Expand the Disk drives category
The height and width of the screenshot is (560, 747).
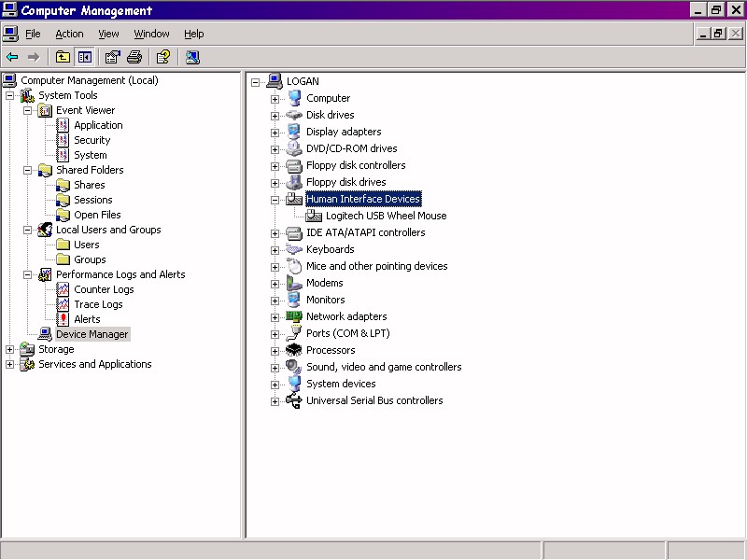(x=275, y=116)
